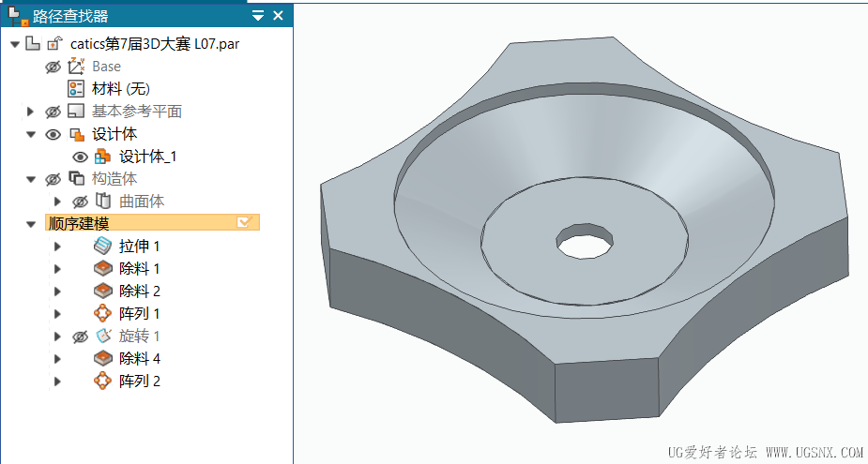The image size is (868, 464).
Task: Click the 拉伸 1 extrude feature icon
Action: [x=103, y=247]
